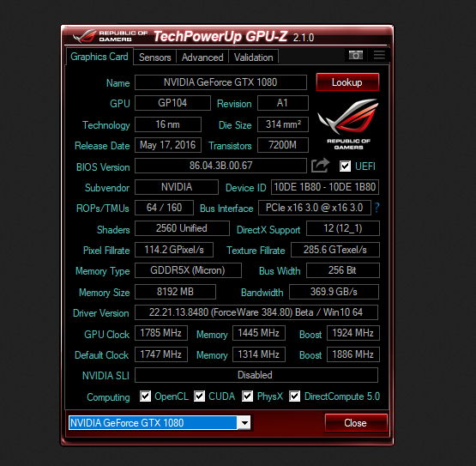Image resolution: width=476 pixels, height=466 pixels.
Task: Click the Bandwidth field 369.9 GB/s
Action: coord(334,292)
